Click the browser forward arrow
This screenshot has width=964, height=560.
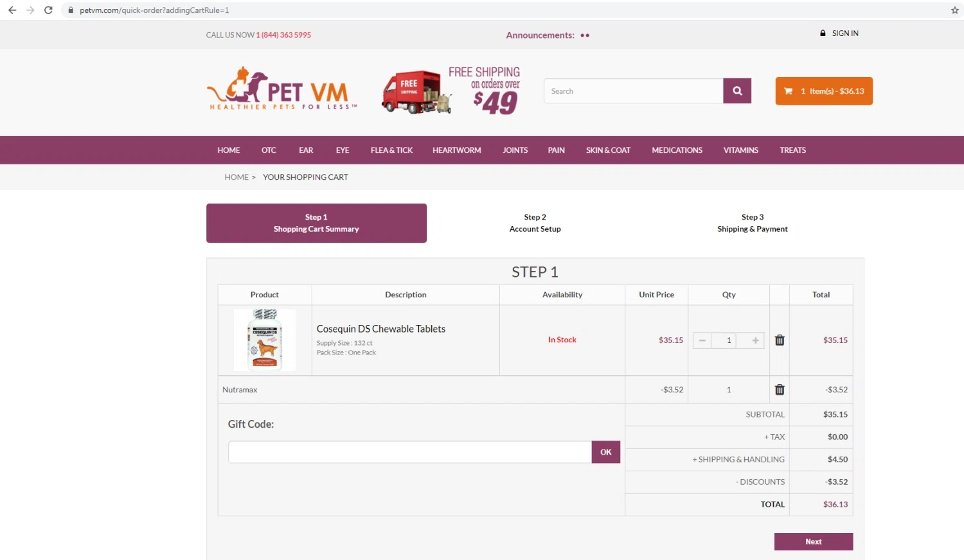click(x=30, y=10)
